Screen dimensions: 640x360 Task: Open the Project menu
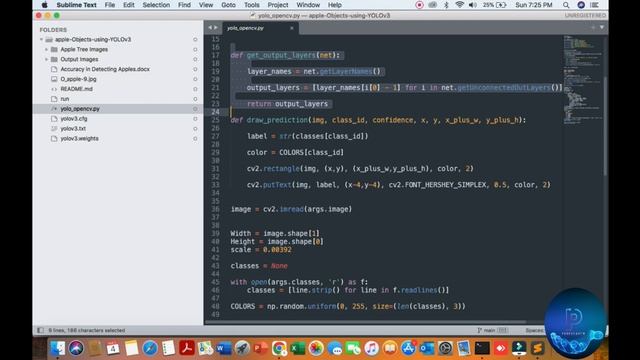278,5
